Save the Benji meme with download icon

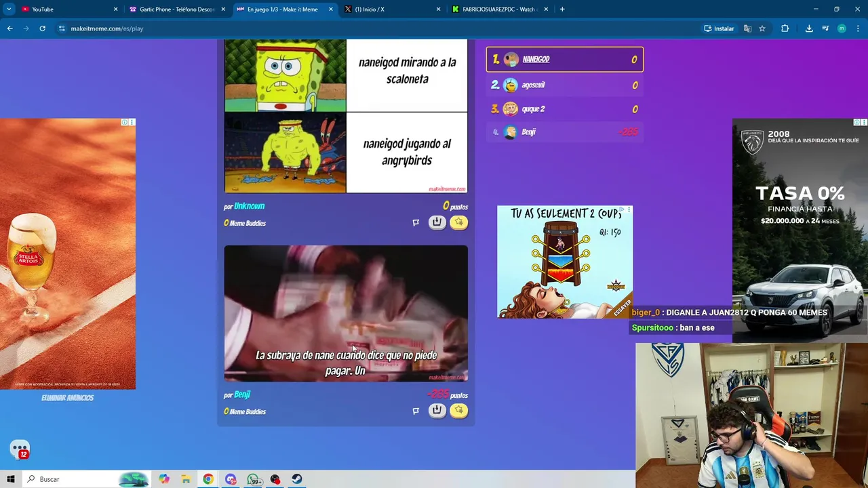437,411
